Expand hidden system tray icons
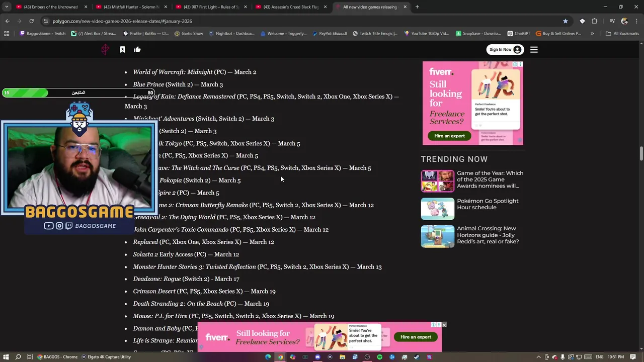The width and height of the screenshot is (644, 362). pos(538,357)
